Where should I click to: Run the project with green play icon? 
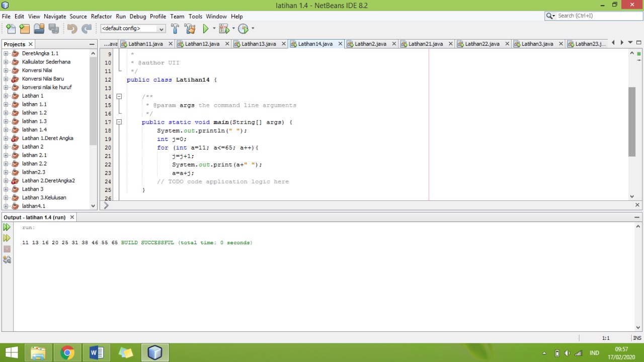click(x=206, y=29)
